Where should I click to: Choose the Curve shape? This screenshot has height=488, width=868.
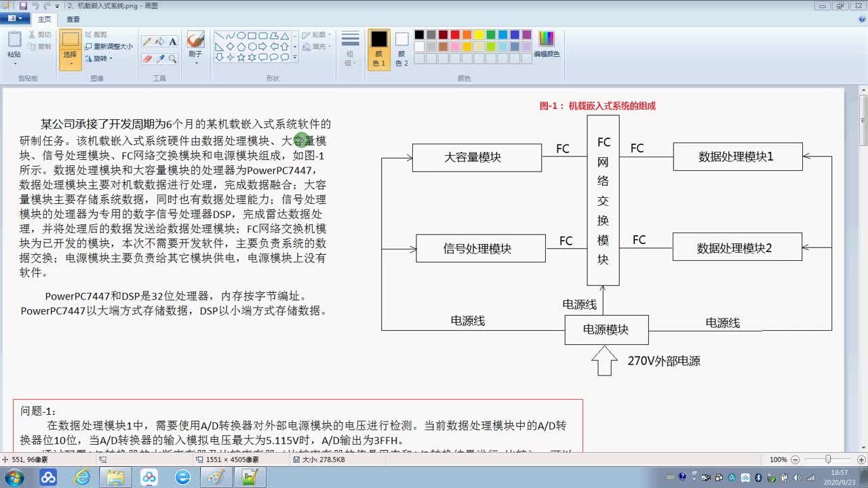(x=230, y=36)
